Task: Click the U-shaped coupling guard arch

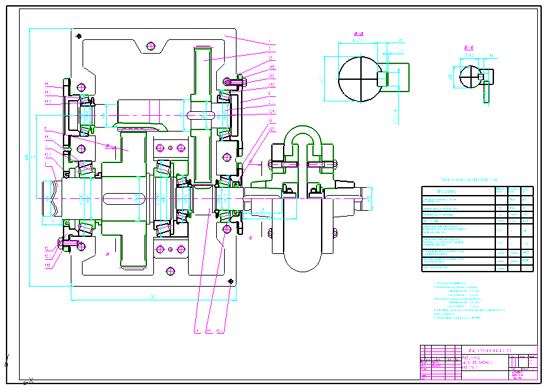Action: click(303, 139)
